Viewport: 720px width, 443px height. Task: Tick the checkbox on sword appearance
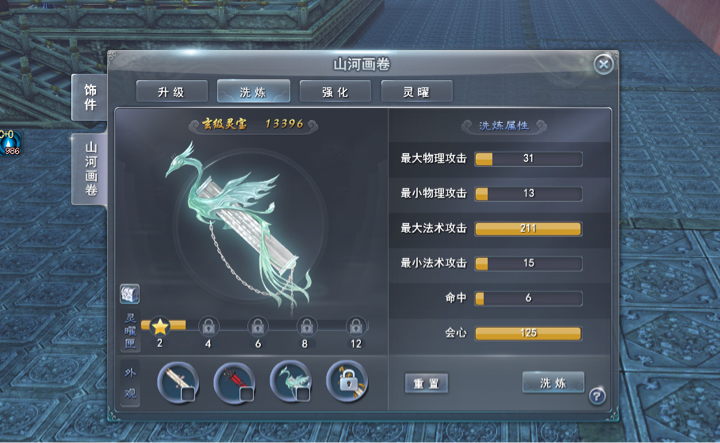[188, 394]
